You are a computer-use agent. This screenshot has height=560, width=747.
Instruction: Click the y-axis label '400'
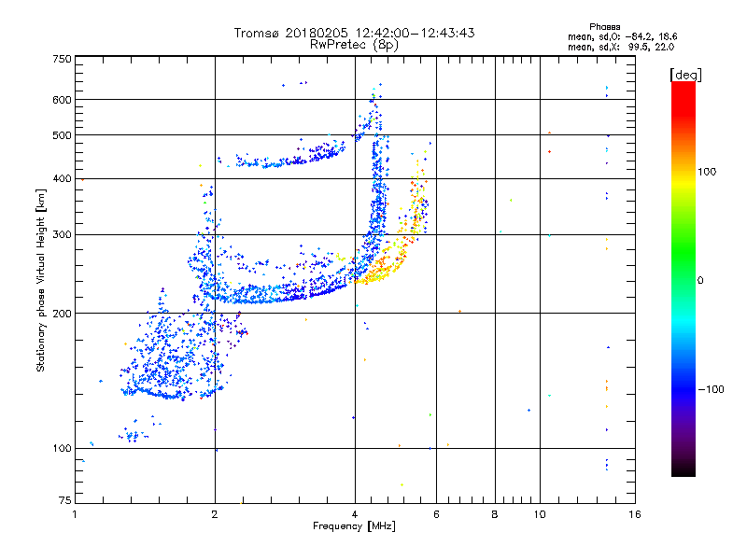click(62, 178)
